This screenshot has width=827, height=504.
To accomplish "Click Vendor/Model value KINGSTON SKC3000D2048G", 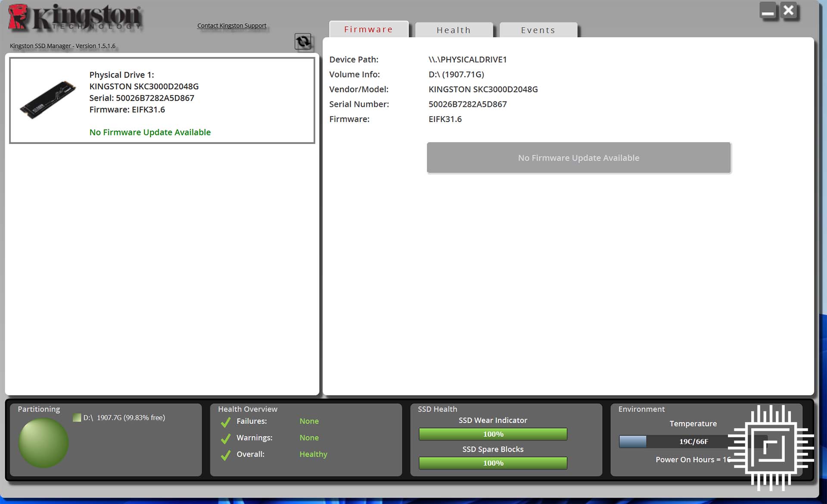I will (483, 89).
